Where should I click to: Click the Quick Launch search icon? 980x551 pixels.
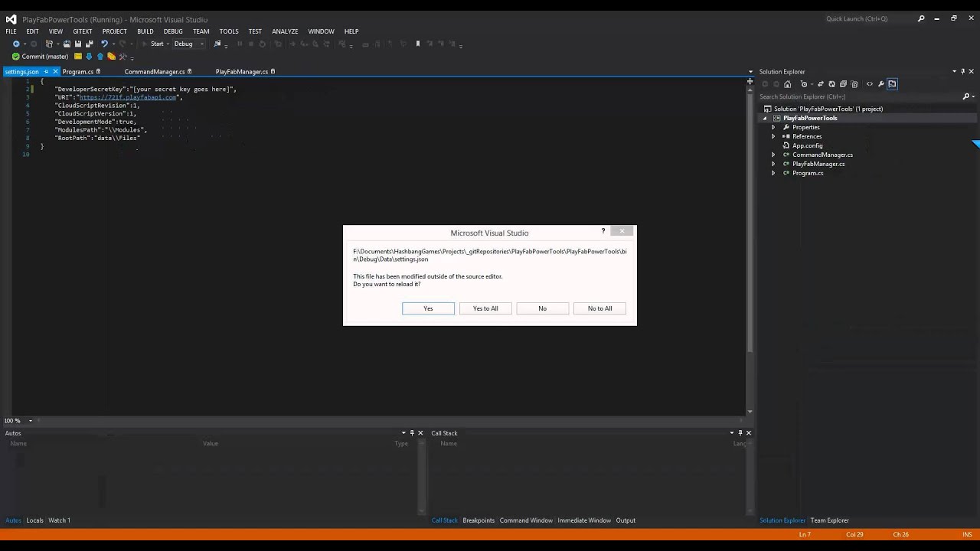[921, 19]
